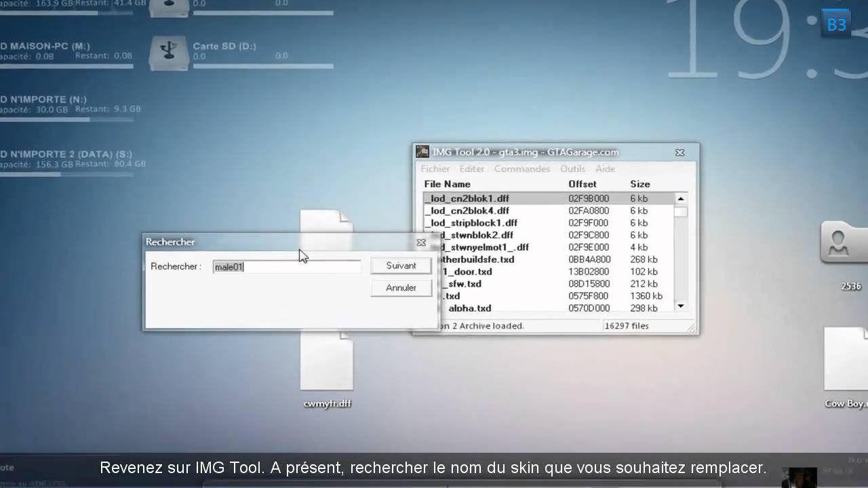Click the 16297 files status bar entry
Screen dimensions: 868x488
click(626, 326)
